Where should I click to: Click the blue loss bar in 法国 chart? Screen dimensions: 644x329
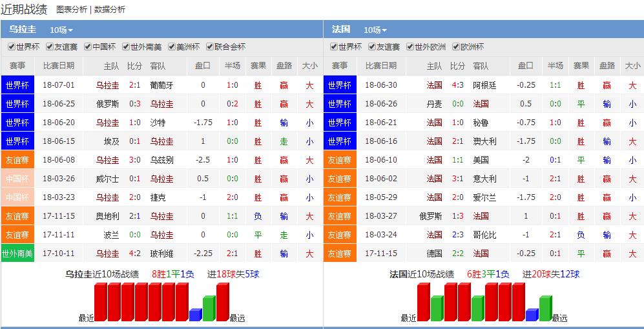[532, 315]
